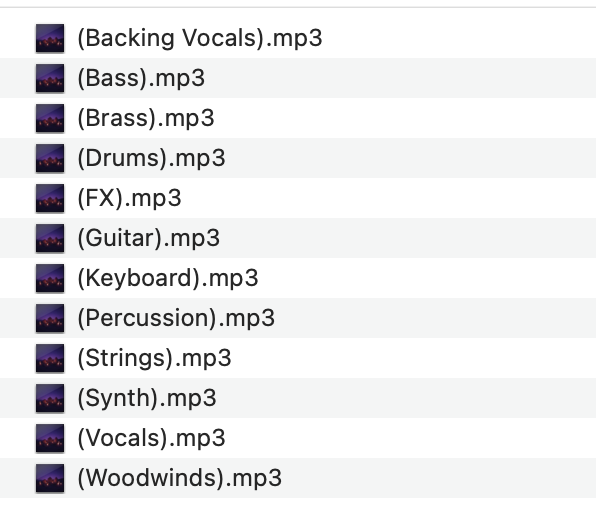Select the (Strings).mp3 thumbnail icon

[x=50, y=358]
